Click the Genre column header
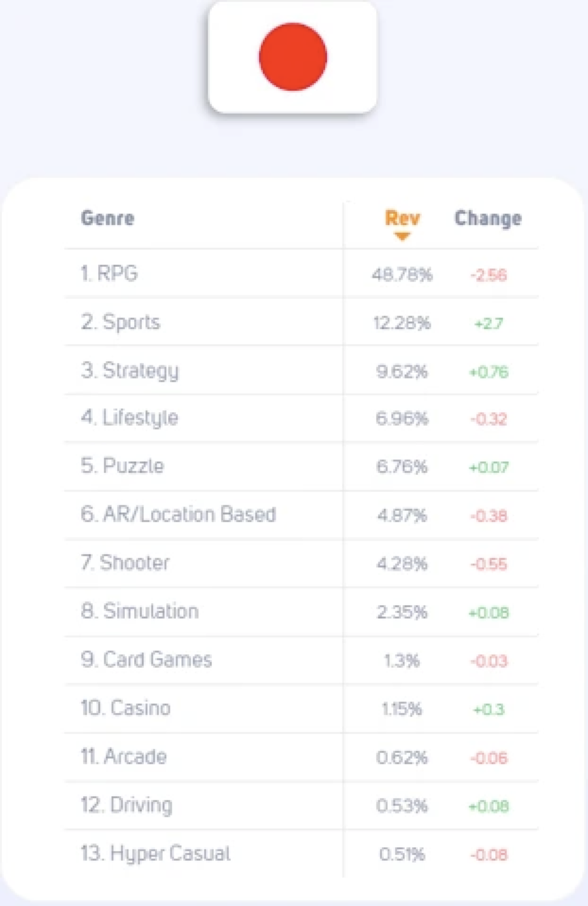 (x=108, y=218)
